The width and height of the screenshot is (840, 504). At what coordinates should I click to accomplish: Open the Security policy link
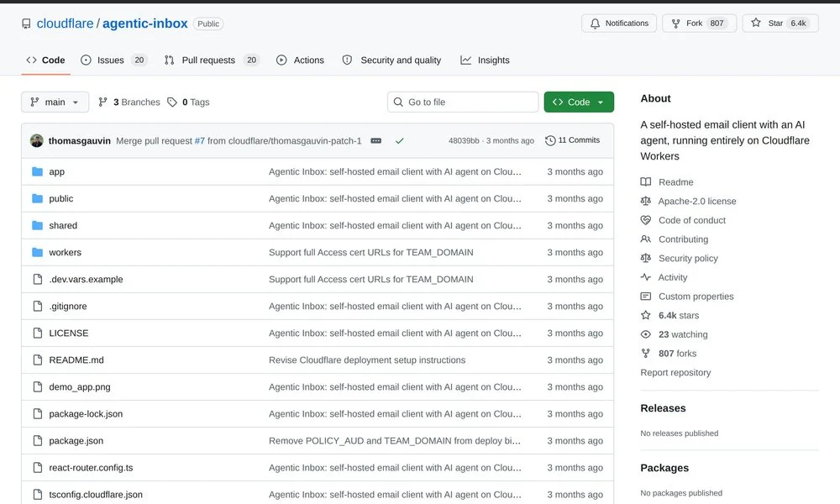(x=688, y=258)
